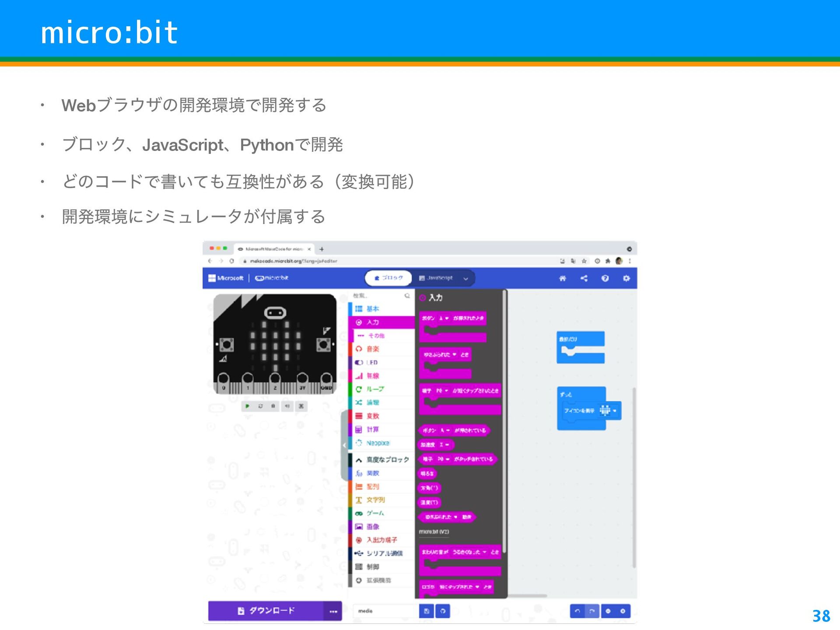Zoom in workspace with plus icon
This screenshot has height=630, width=840.
[x=623, y=611]
